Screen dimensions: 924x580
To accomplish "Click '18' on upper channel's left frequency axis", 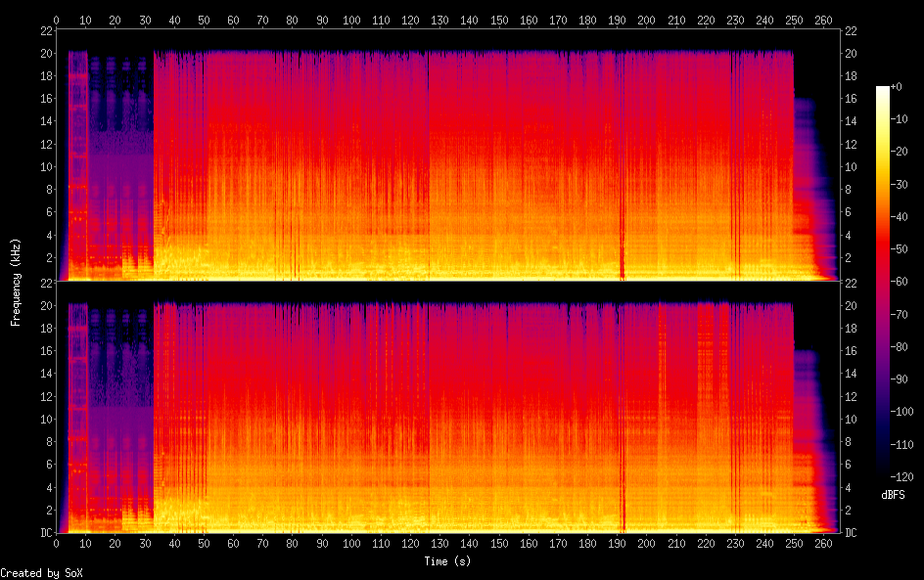I will click(46, 75).
